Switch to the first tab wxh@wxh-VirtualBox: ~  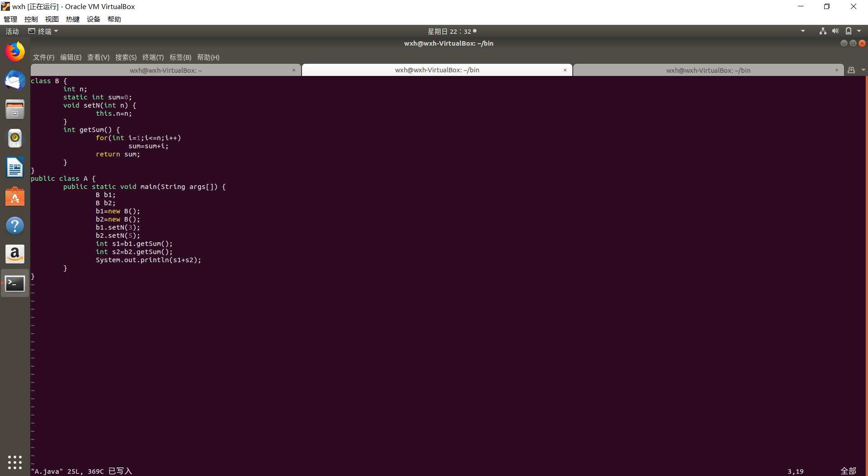pos(165,70)
